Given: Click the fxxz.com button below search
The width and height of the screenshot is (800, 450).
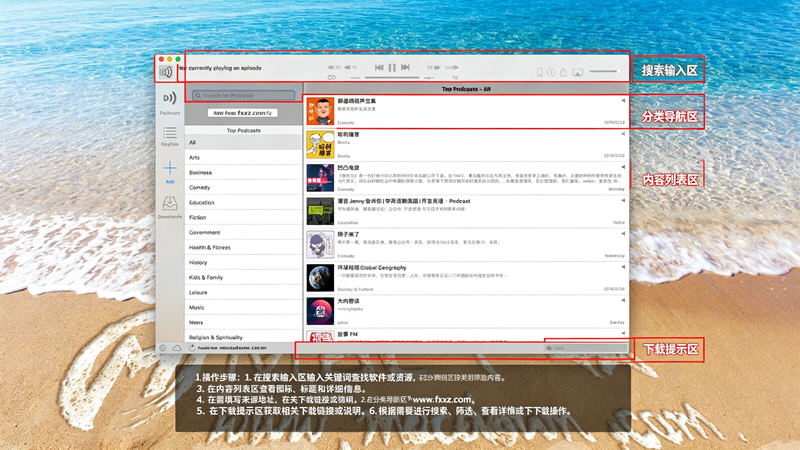Looking at the screenshot, I should click(x=243, y=113).
